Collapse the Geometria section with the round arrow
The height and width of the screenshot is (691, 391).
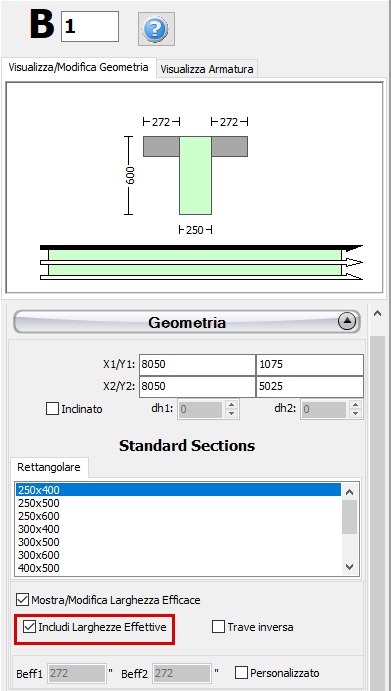point(346,322)
